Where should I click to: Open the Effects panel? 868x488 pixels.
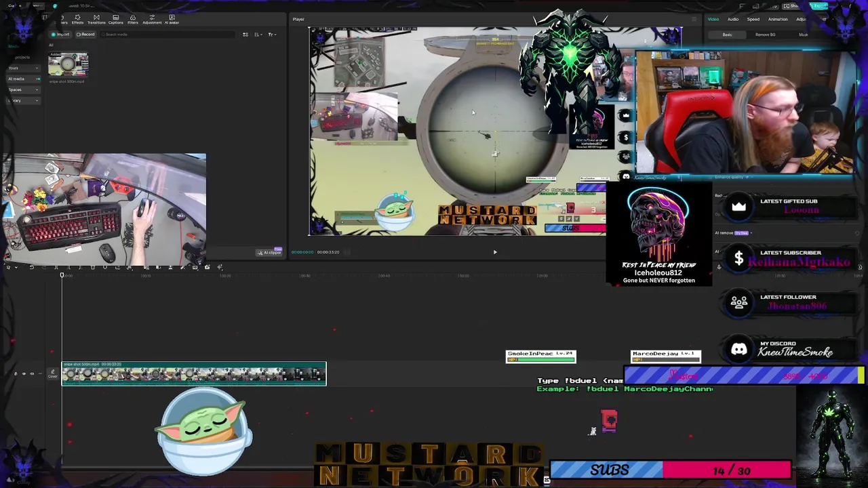pos(77,19)
